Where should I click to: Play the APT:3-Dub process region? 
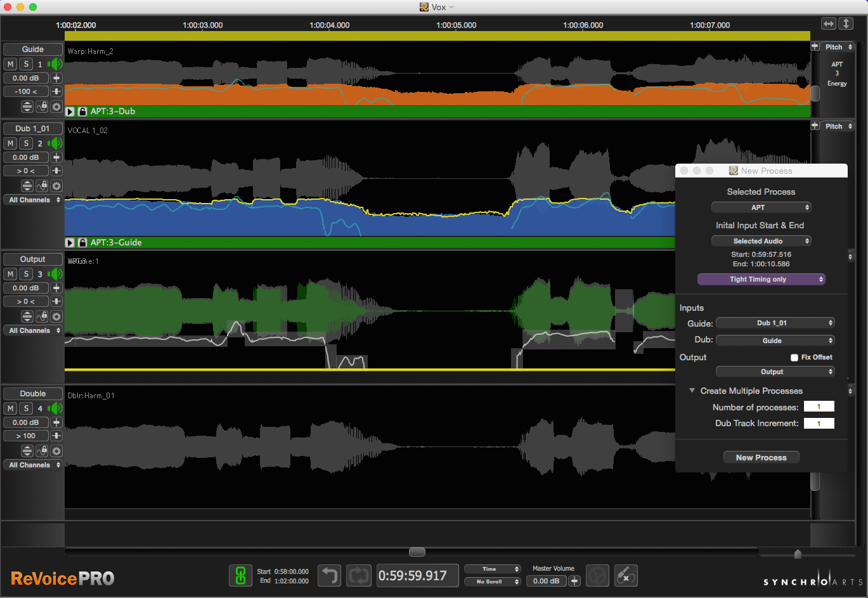pyautogui.click(x=70, y=112)
